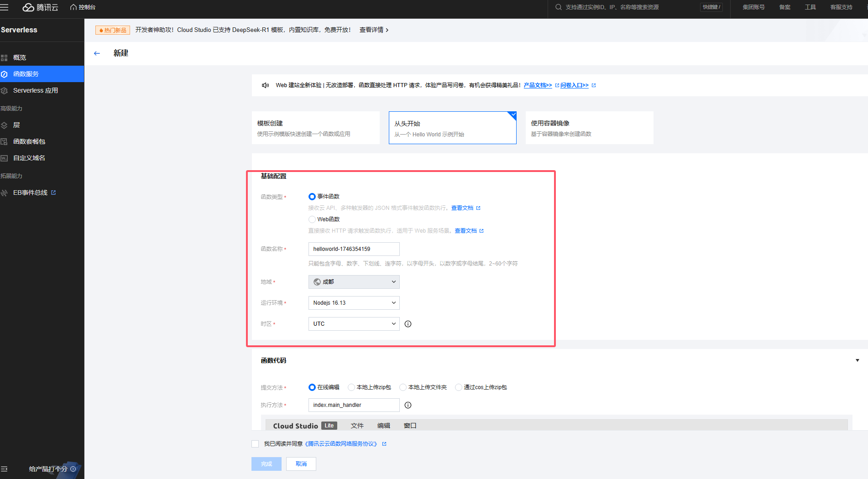Open the 产品文档 link in the notice
The image size is (868, 479).
pyautogui.click(x=538, y=85)
